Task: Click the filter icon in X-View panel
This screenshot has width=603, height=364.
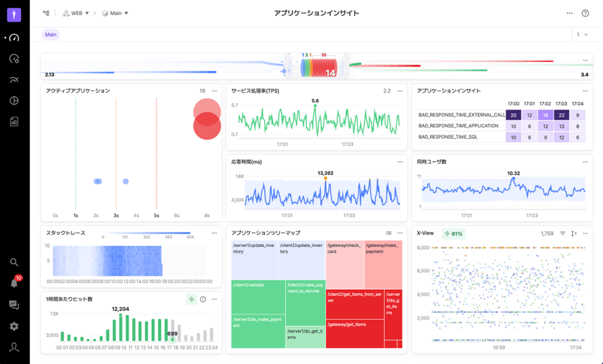Action: (x=563, y=233)
